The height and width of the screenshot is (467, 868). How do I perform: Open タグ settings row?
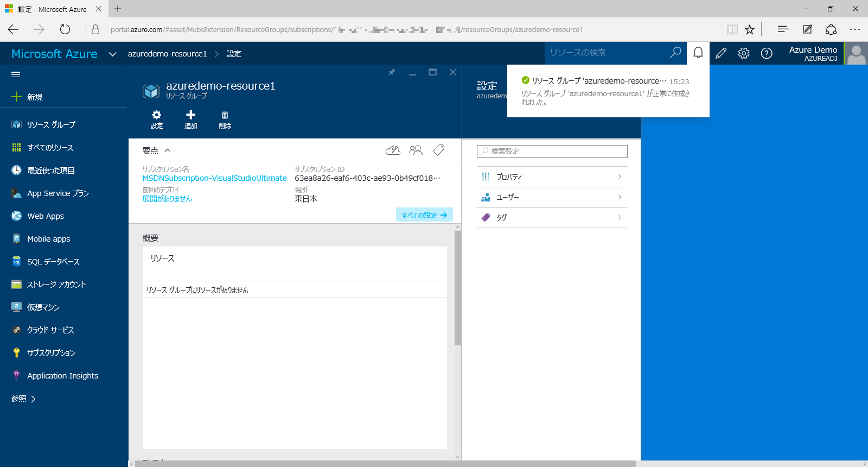tap(552, 218)
